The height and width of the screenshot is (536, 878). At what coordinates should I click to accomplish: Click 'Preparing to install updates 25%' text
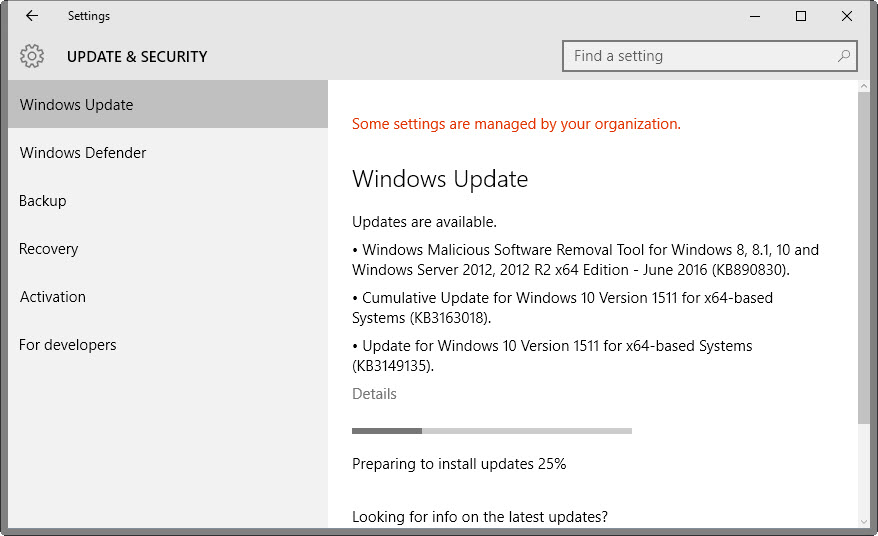(x=459, y=464)
